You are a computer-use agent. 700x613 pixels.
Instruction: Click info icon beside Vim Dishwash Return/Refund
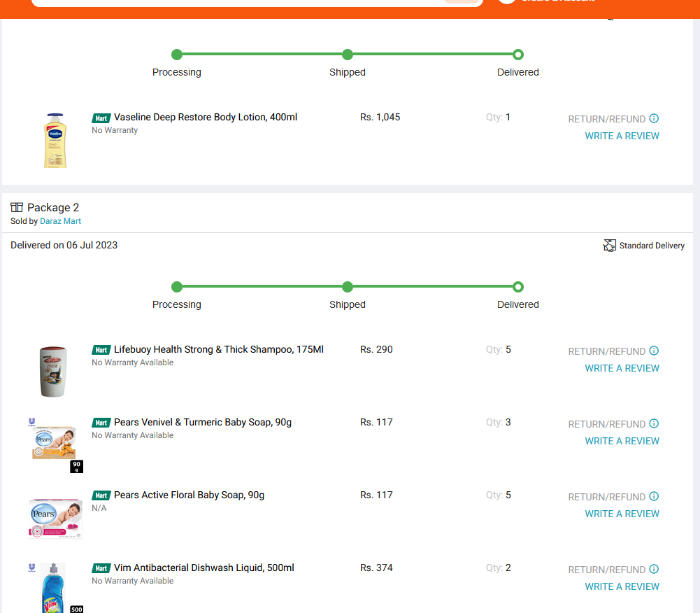point(654,569)
